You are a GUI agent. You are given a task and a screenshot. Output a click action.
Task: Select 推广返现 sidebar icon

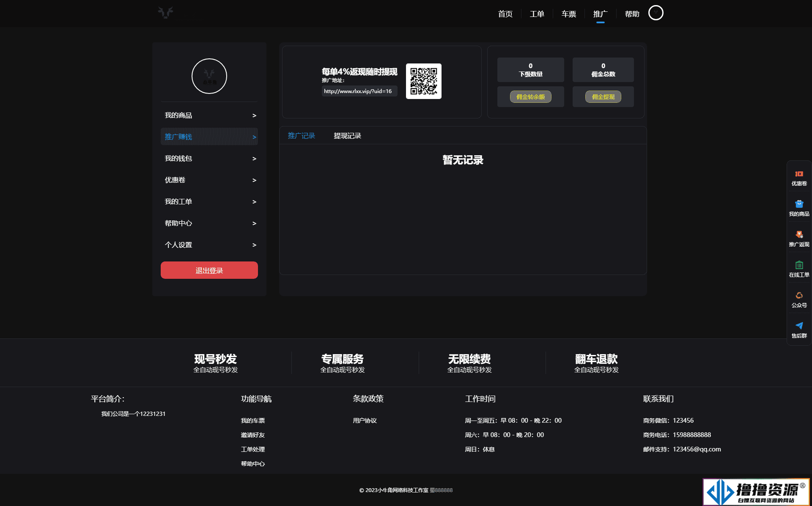pyautogui.click(x=798, y=237)
